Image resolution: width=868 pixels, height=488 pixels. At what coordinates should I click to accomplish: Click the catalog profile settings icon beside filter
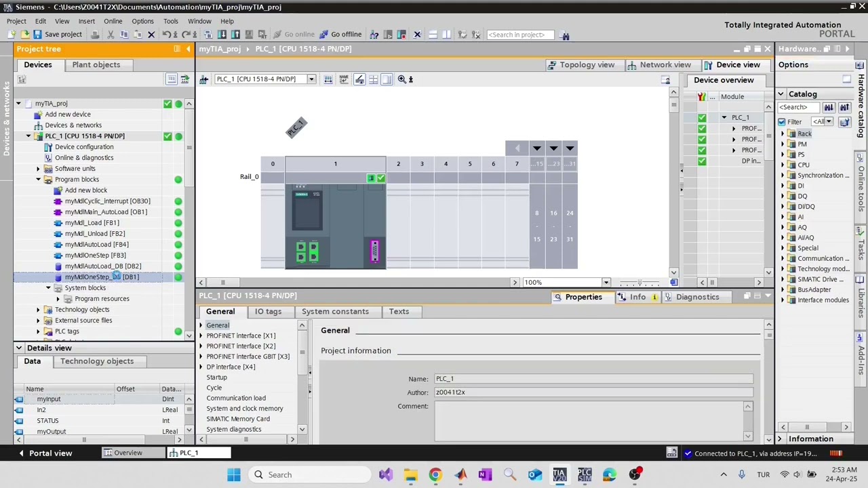click(844, 122)
